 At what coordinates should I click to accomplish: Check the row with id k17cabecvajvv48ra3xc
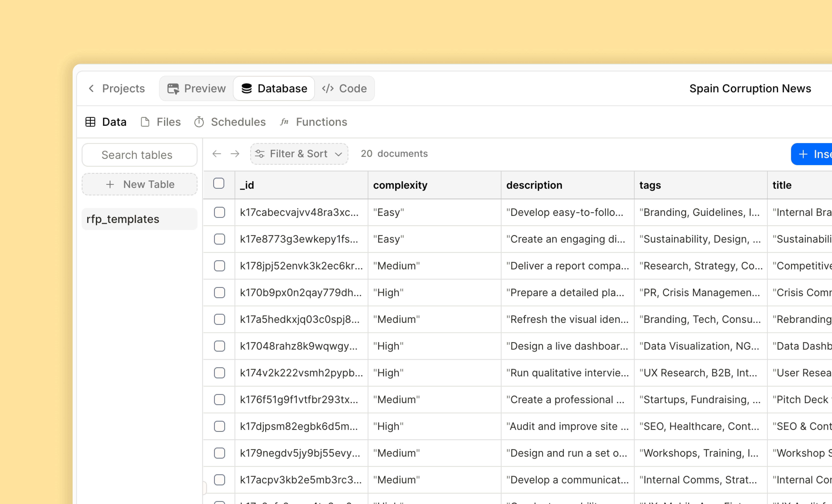[x=219, y=212]
